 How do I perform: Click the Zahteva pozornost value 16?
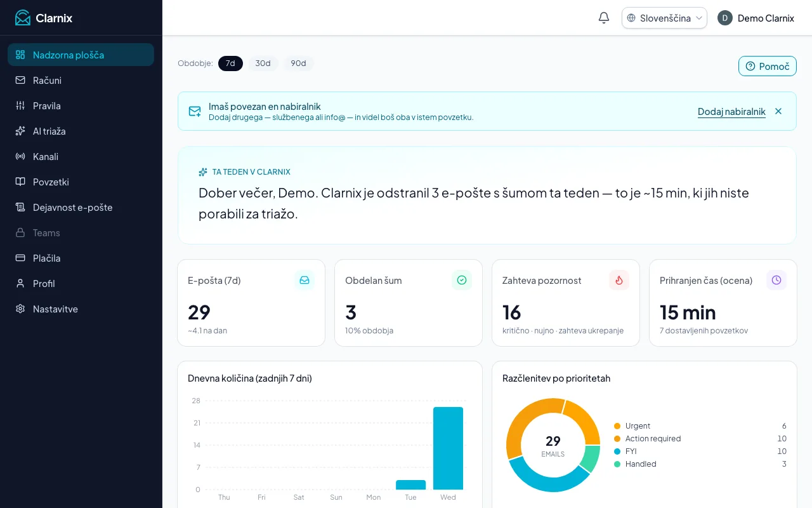pyautogui.click(x=512, y=312)
